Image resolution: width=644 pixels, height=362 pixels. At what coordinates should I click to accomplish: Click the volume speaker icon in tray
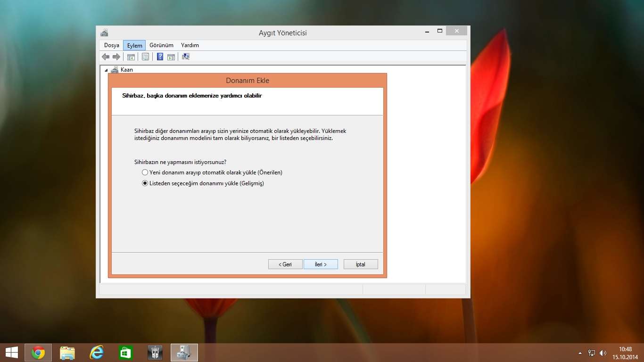tap(603, 353)
